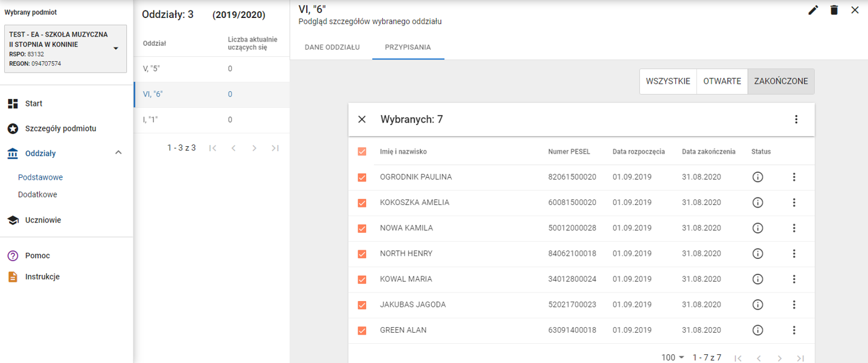Open Uczniowie in the sidebar menu

pyautogui.click(x=43, y=220)
